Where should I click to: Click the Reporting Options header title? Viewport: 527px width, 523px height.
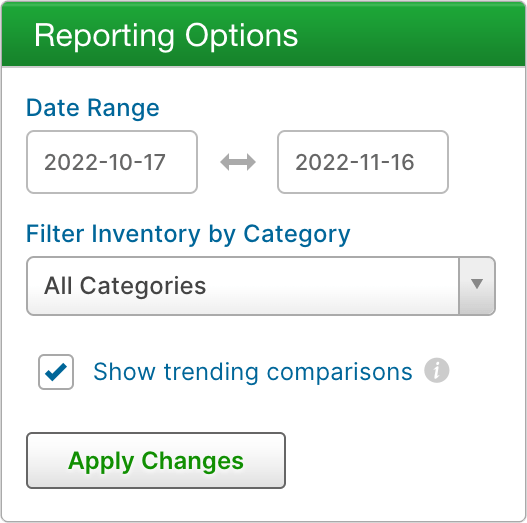(166, 36)
